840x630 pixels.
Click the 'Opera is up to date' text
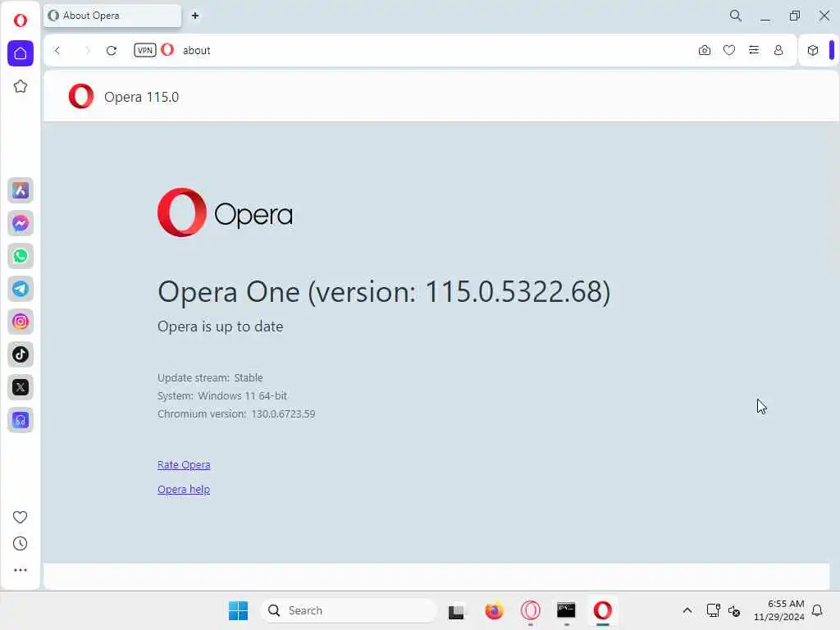(x=220, y=326)
